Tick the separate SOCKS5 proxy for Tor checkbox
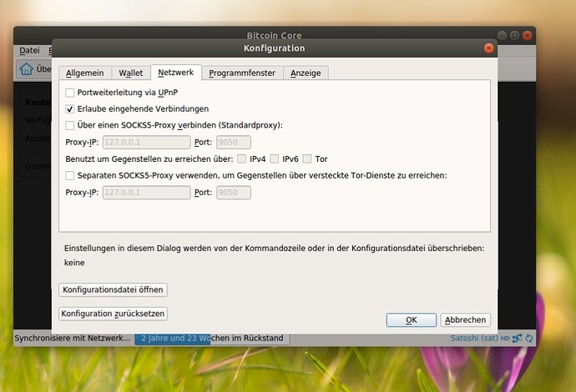576x392 pixels. [x=70, y=175]
